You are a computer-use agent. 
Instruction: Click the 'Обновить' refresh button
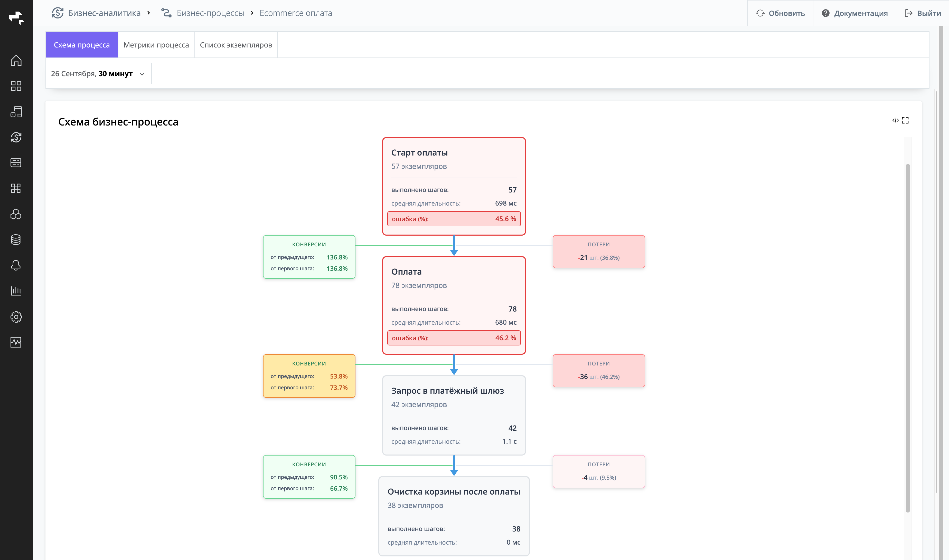[780, 13]
